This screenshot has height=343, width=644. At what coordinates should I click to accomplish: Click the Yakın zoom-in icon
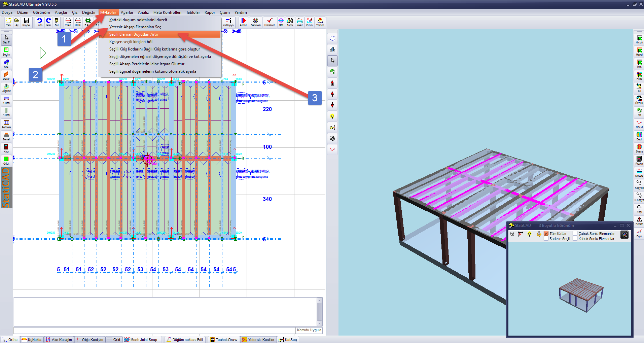coord(68,22)
